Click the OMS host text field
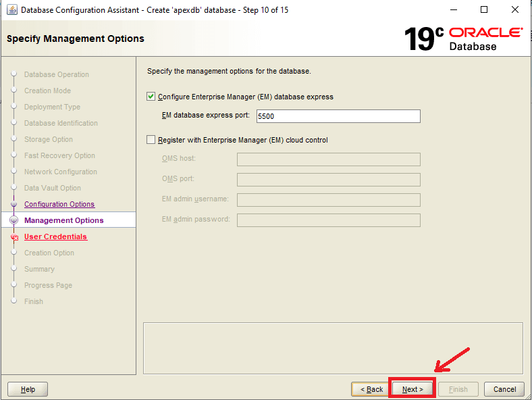 click(x=328, y=159)
